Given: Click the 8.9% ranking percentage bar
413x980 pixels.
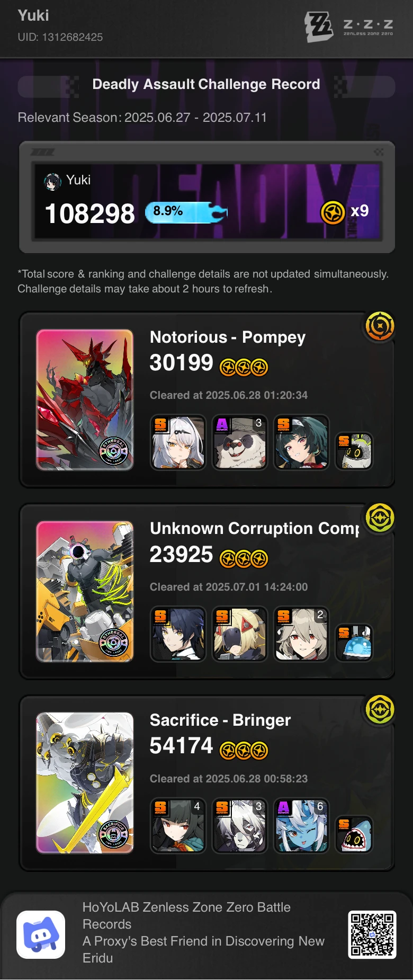Looking at the screenshot, I should click(186, 212).
